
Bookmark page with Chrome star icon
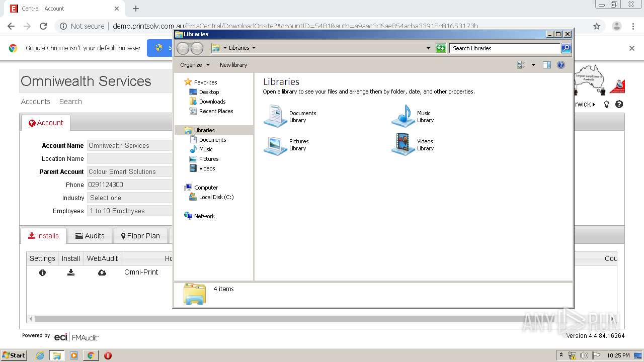point(597,26)
